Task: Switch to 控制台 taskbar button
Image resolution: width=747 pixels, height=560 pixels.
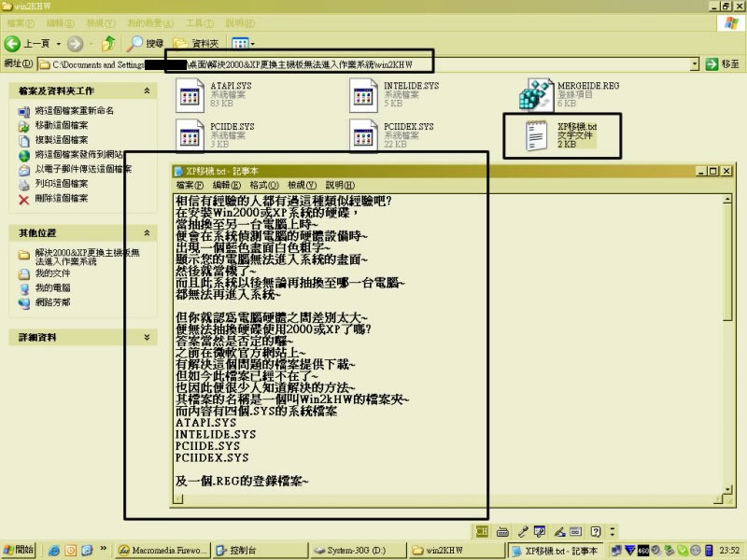Action: pos(261,551)
